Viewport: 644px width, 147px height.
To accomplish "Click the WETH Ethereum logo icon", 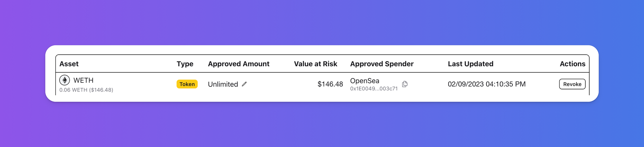I will [x=64, y=80].
